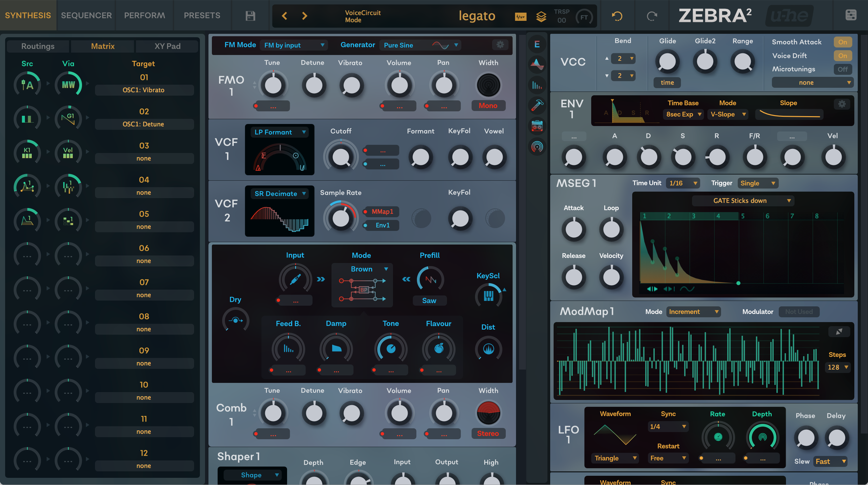868x485 pixels.
Task: Select the E envelope icon in sidebar
Action: coord(537,44)
